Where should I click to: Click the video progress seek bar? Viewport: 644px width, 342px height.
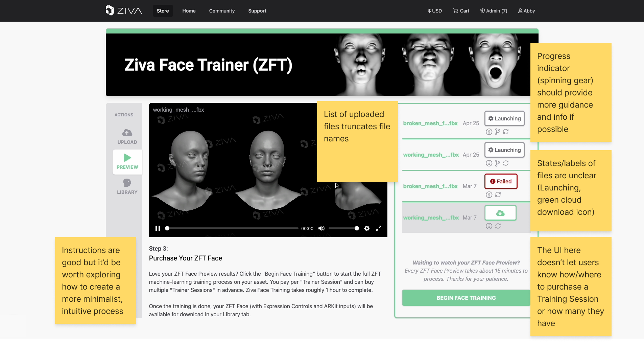click(x=232, y=228)
